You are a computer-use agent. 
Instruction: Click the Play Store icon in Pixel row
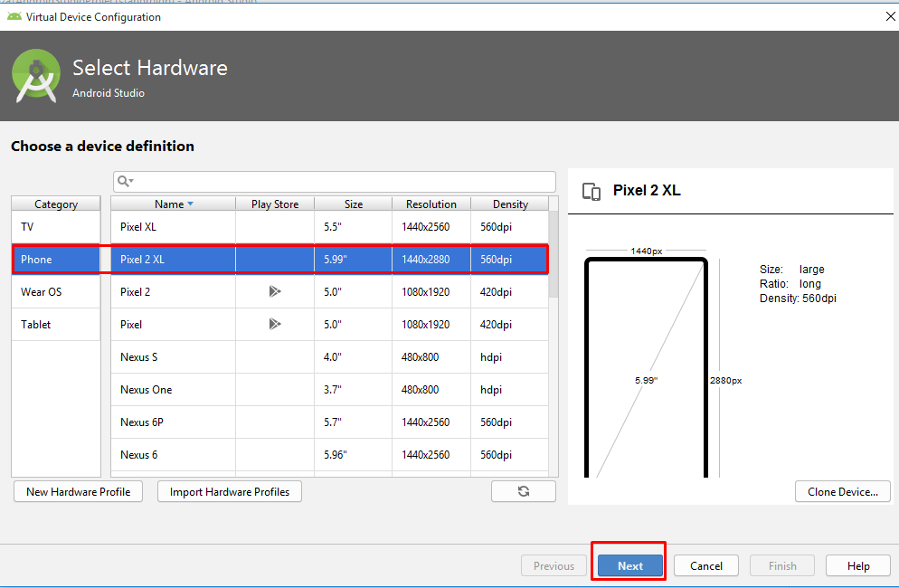275,324
